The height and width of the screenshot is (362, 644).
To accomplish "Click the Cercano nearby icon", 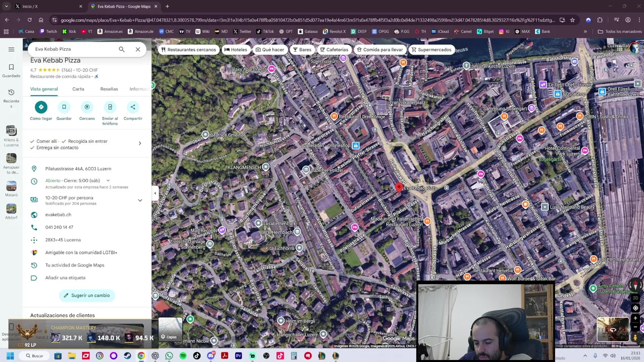I will point(87,107).
